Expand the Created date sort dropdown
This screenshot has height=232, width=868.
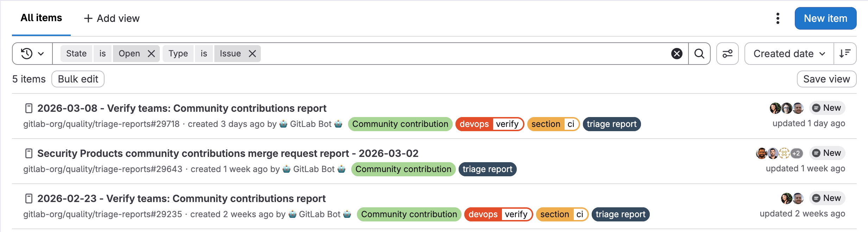[789, 54]
